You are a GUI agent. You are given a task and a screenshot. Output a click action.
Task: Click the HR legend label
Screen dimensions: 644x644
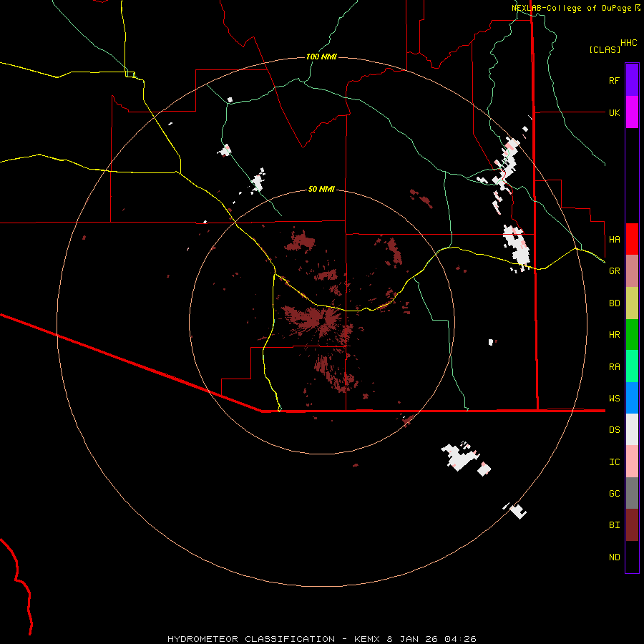614,335
